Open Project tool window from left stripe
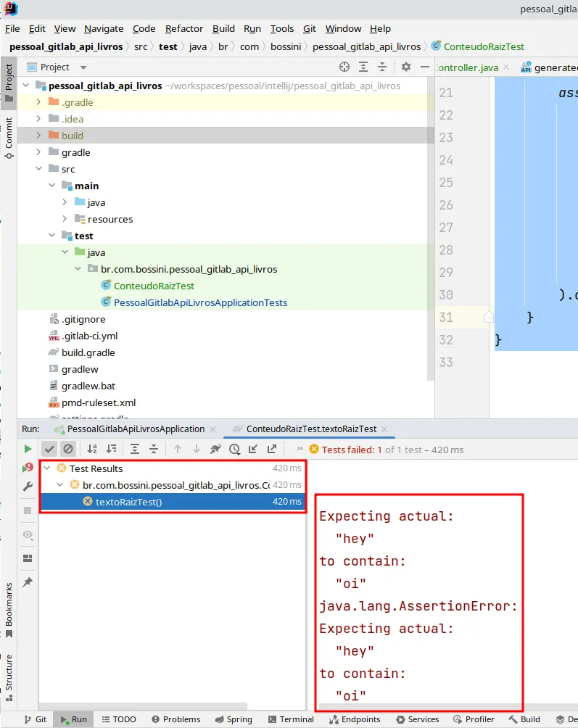The width and height of the screenshot is (578, 728). pyautogui.click(x=9, y=83)
